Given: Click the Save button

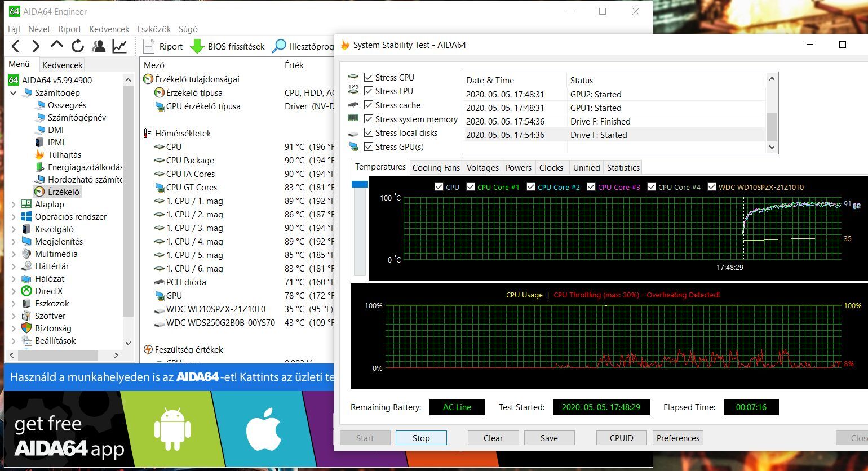Looking at the screenshot, I should pyautogui.click(x=549, y=438).
